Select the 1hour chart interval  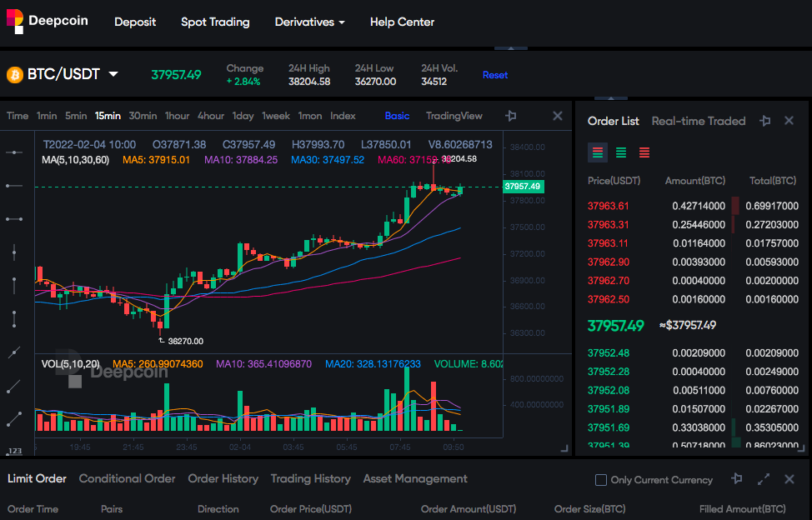pos(177,116)
